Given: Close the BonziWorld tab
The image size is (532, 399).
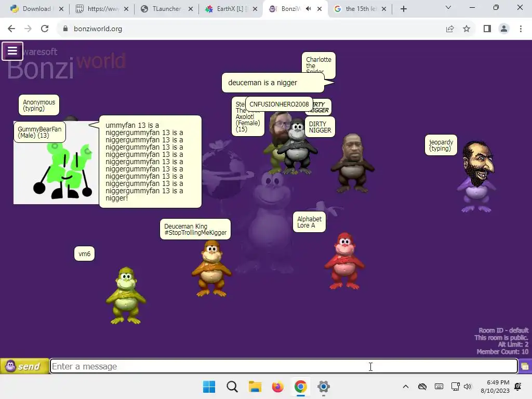Looking at the screenshot, I should click(x=320, y=9).
